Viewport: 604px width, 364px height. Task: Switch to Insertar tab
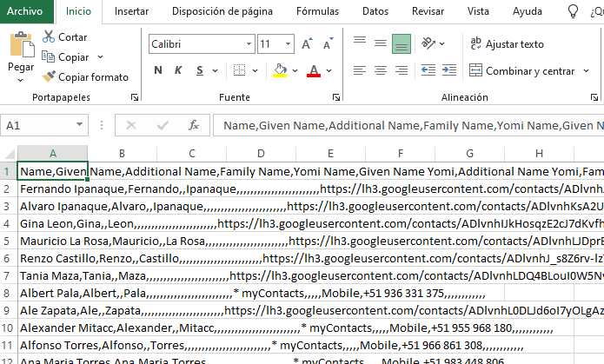click(131, 11)
